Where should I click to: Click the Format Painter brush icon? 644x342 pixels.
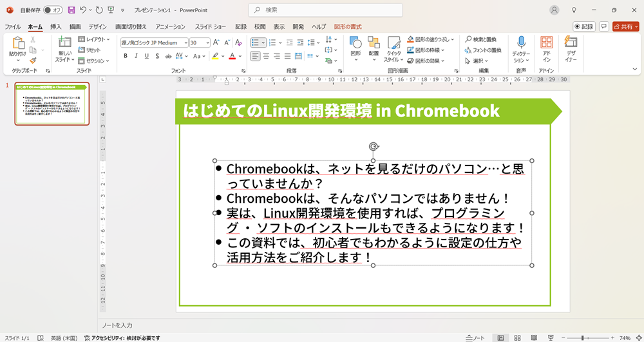tap(33, 61)
